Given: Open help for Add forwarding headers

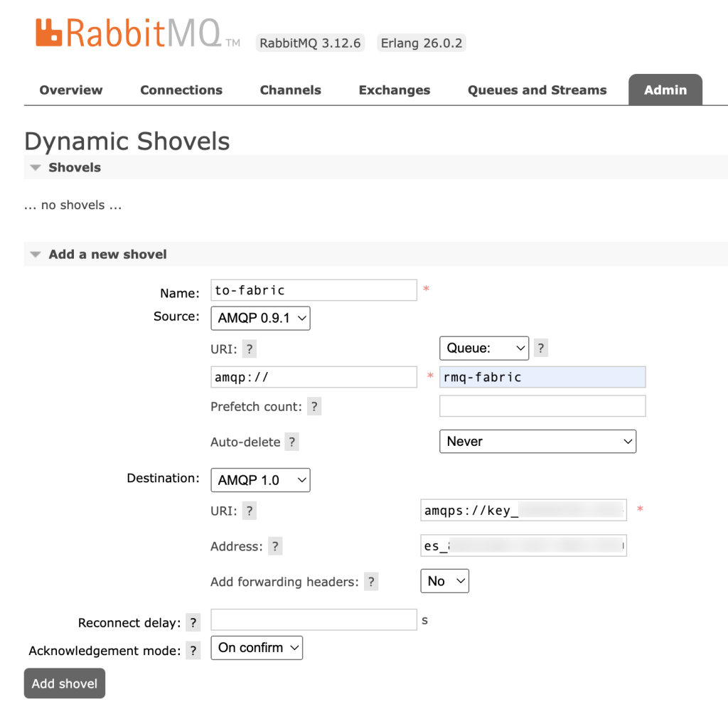Looking at the screenshot, I should click(370, 581).
